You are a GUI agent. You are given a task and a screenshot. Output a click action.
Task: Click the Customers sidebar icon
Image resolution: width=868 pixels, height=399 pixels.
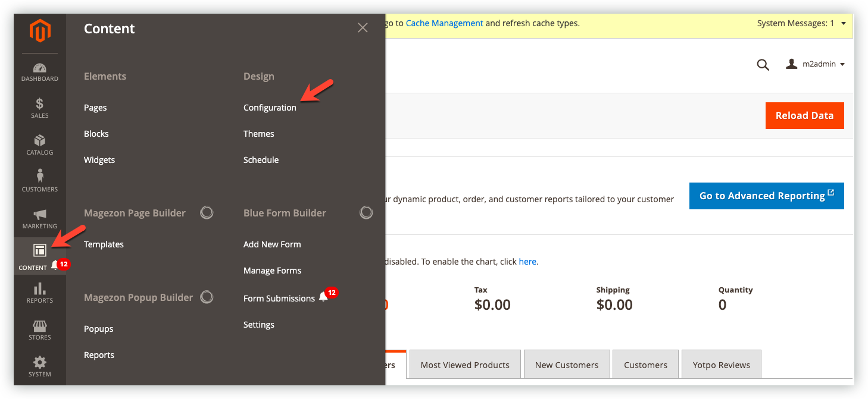[39, 179]
